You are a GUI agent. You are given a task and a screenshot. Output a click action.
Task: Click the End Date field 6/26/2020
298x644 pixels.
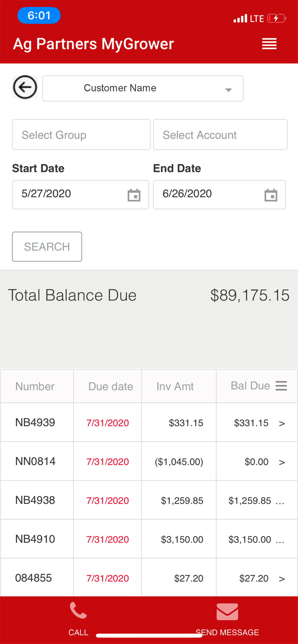pyautogui.click(x=206, y=194)
